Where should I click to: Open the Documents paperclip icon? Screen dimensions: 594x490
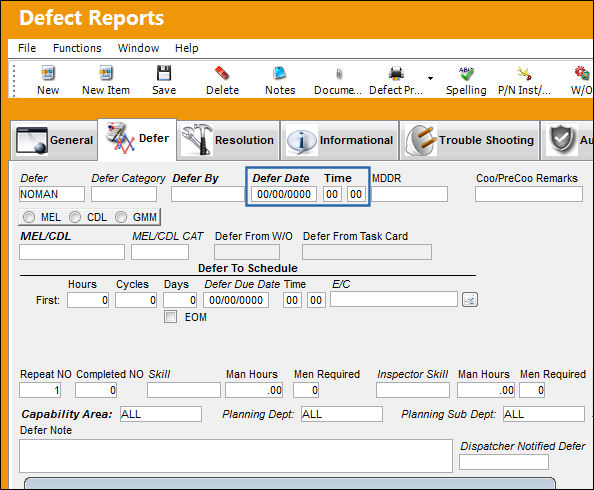pyautogui.click(x=339, y=74)
